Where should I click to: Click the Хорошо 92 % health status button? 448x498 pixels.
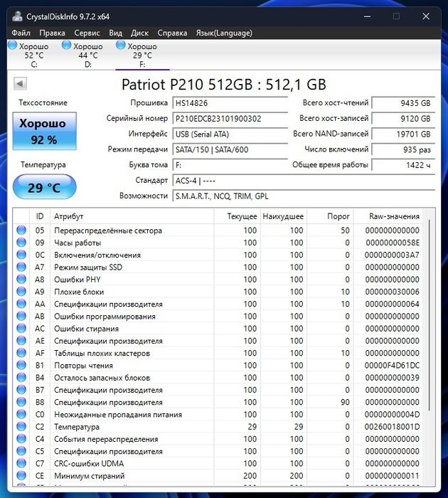[45, 131]
